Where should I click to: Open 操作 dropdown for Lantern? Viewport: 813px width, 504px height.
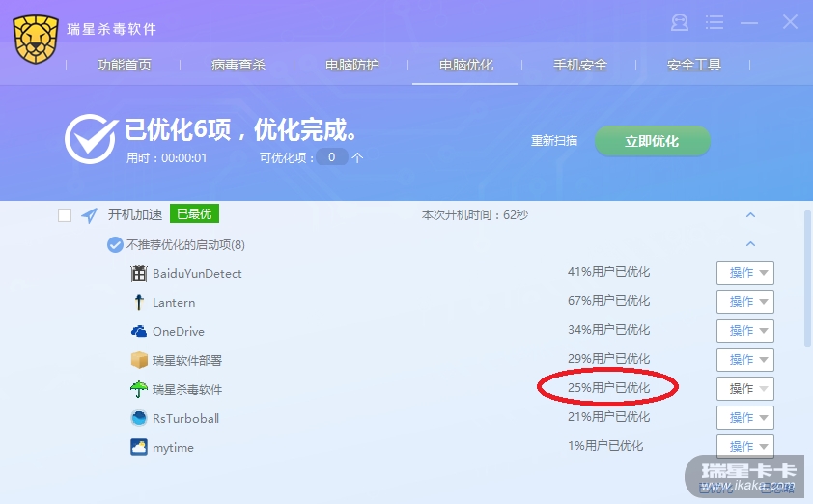tap(745, 302)
